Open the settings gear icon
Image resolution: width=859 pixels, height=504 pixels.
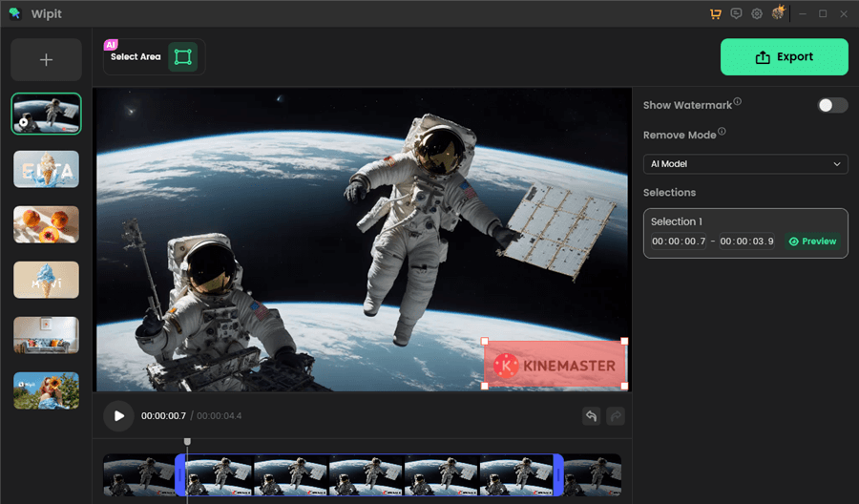757,13
